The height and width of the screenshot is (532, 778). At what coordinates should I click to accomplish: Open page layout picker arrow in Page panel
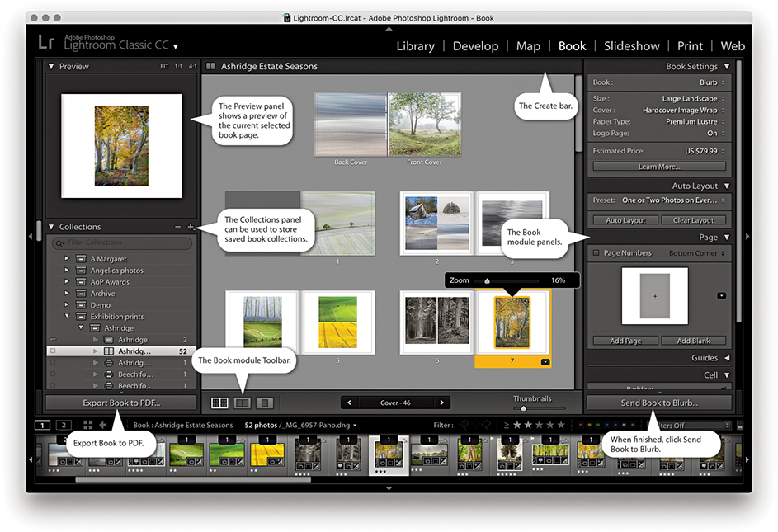pyautogui.click(x=721, y=296)
